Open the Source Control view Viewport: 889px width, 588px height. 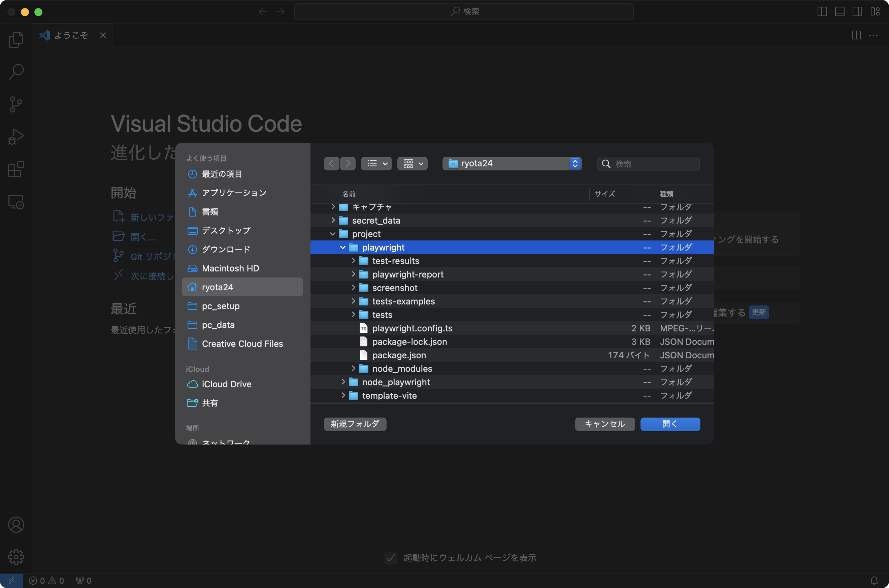click(16, 104)
